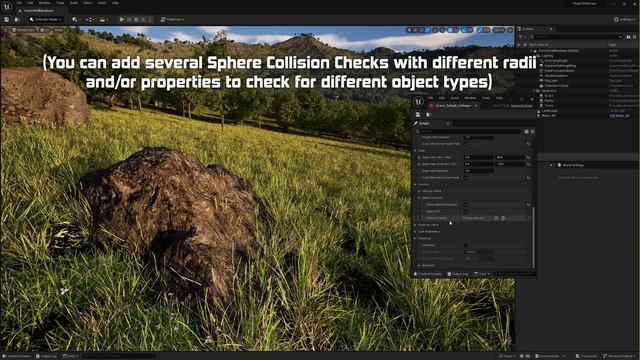
Task: Open Details panel settings gear
Action: pos(533,131)
